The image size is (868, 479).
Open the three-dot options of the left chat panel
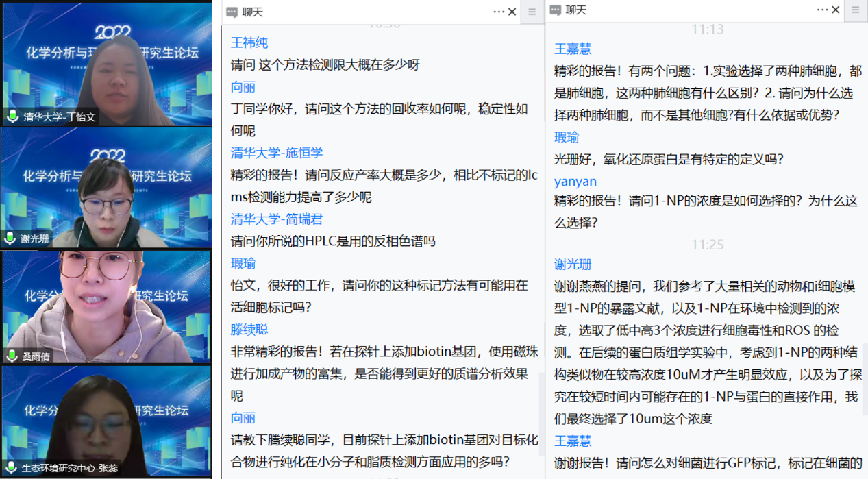tap(498, 12)
